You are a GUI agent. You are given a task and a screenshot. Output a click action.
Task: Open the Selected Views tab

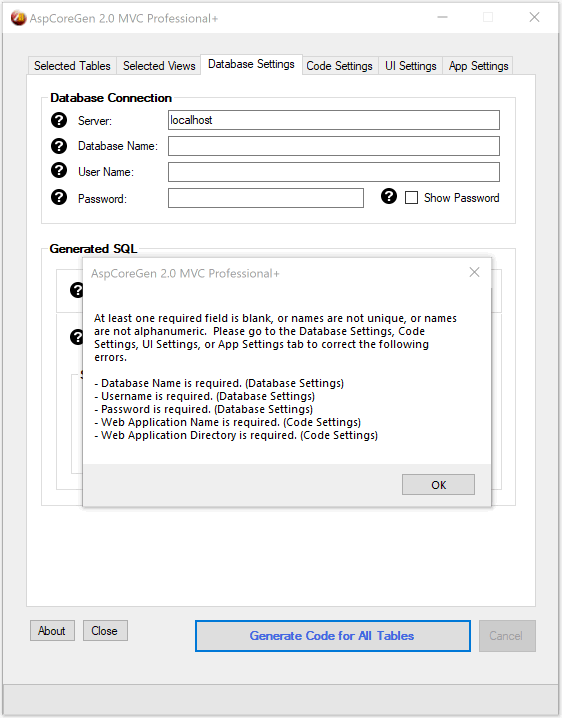point(159,66)
